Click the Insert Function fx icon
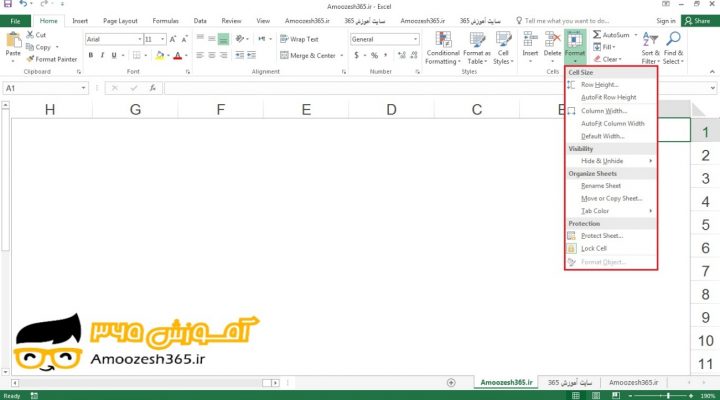Image resolution: width=720 pixels, height=400 pixels. (x=152, y=88)
